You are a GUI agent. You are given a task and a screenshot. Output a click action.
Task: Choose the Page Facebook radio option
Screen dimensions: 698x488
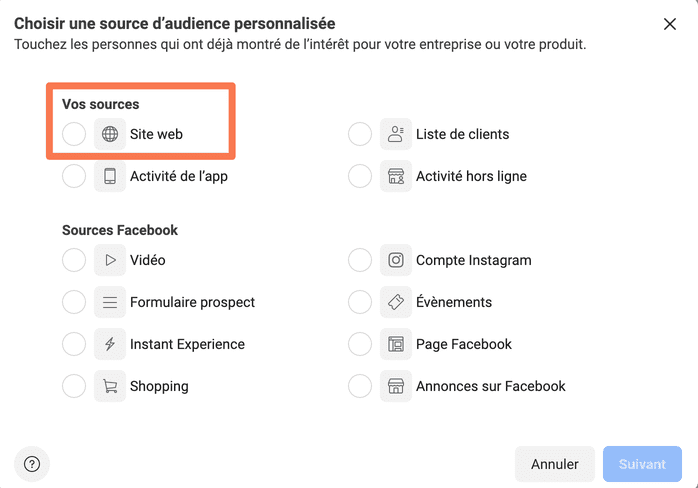pyautogui.click(x=360, y=344)
